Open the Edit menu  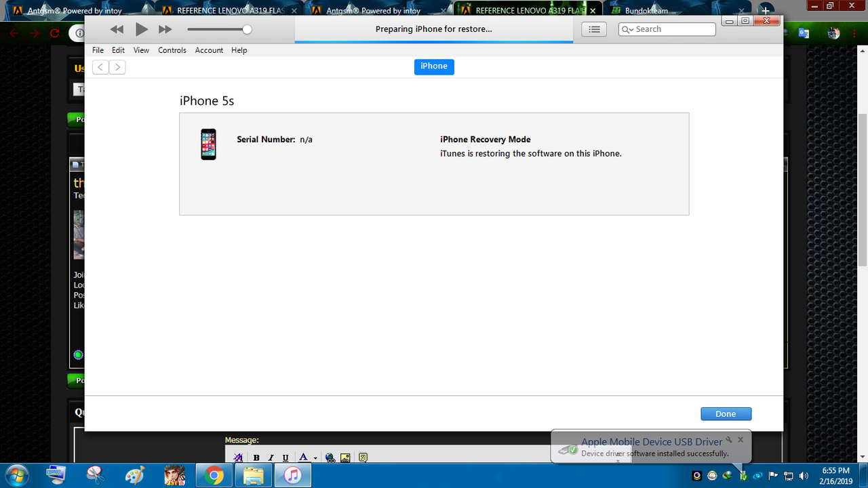coord(118,50)
